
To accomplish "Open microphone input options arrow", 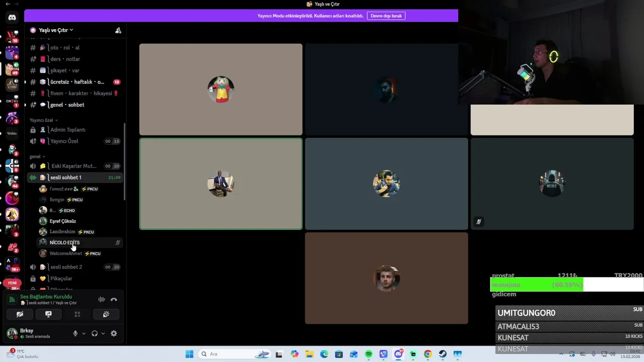I will [84, 333].
